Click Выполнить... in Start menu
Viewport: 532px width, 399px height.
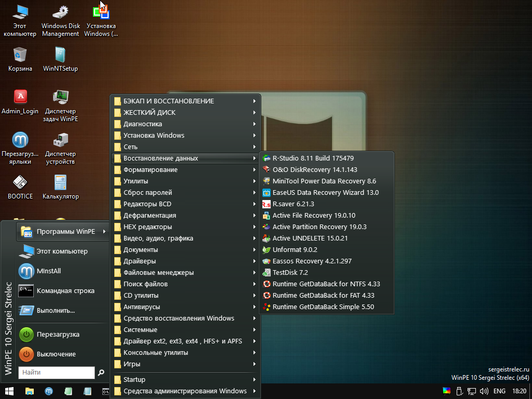[63, 311]
